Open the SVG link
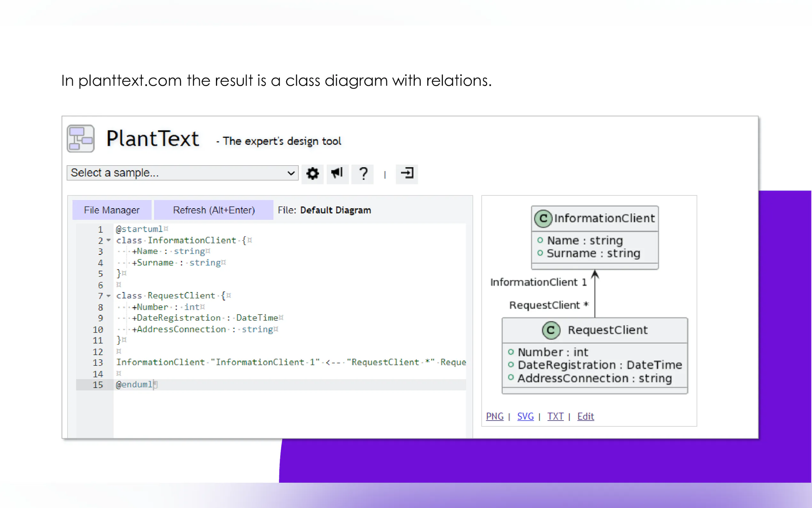812x508 pixels. click(x=525, y=416)
